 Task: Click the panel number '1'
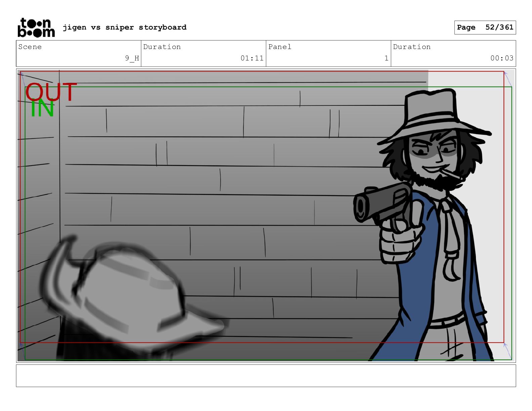pyautogui.click(x=387, y=58)
